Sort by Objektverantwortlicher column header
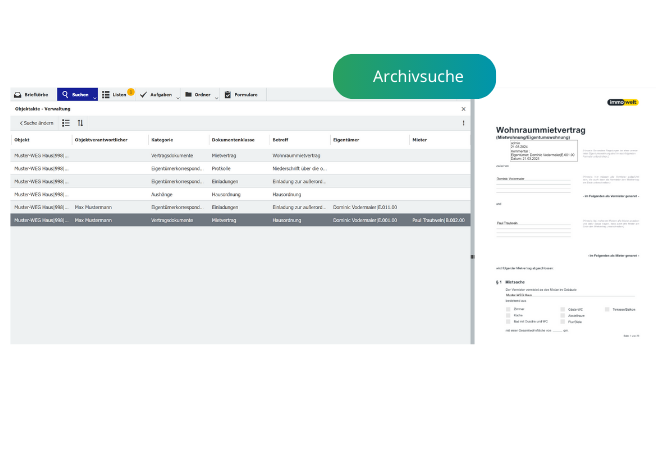Viewport: 666px width, 450px height. coord(101,140)
